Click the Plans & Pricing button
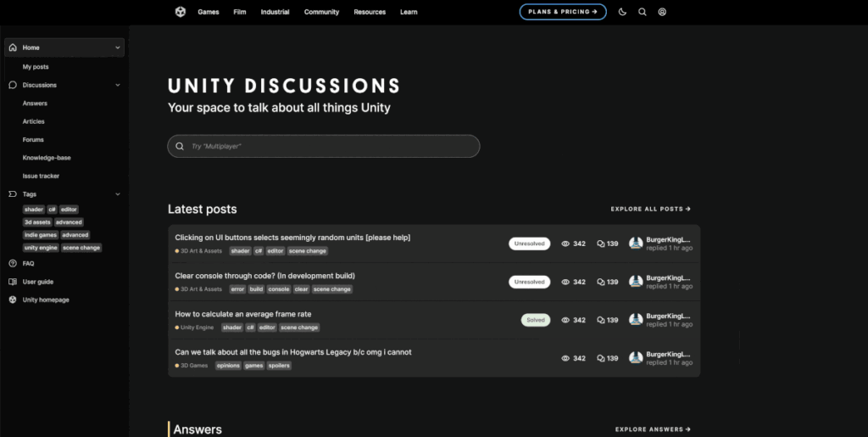This screenshot has height=437, width=868. pos(563,12)
